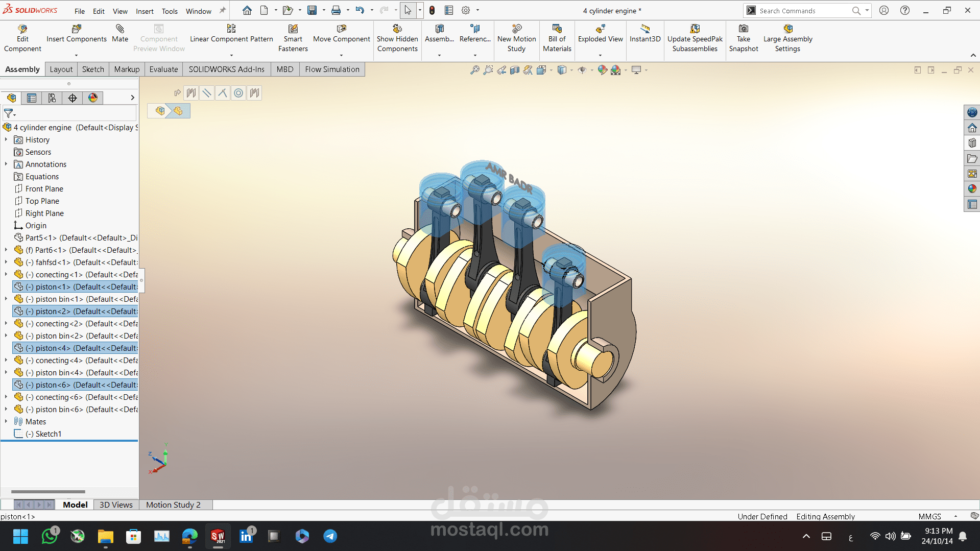The image size is (980, 551).
Task: Switch to the ConfigurationManager tab
Action: click(x=52, y=98)
